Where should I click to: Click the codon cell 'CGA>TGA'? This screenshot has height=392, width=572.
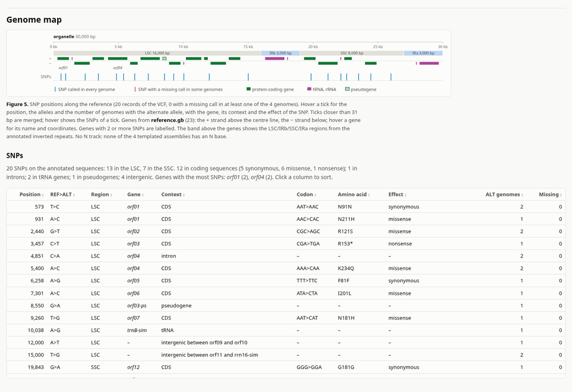point(308,244)
